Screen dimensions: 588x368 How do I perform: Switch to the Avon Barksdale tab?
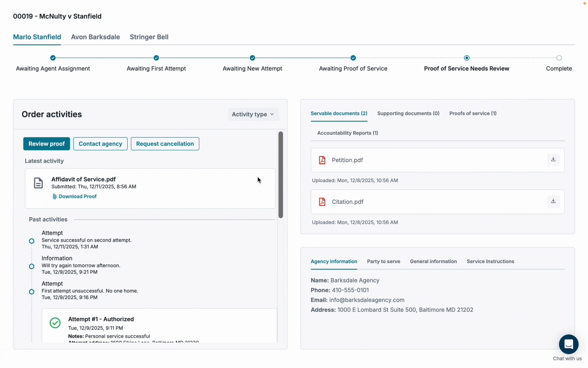pyautogui.click(x=95, y=37)
